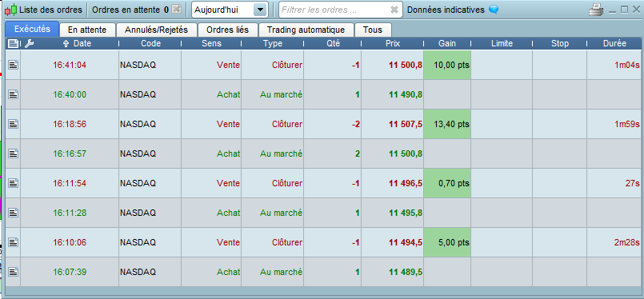The width and height of the screenshot is (644, 299).
Task: Switch to the En attente tab
Action: [x=87, y=30]
